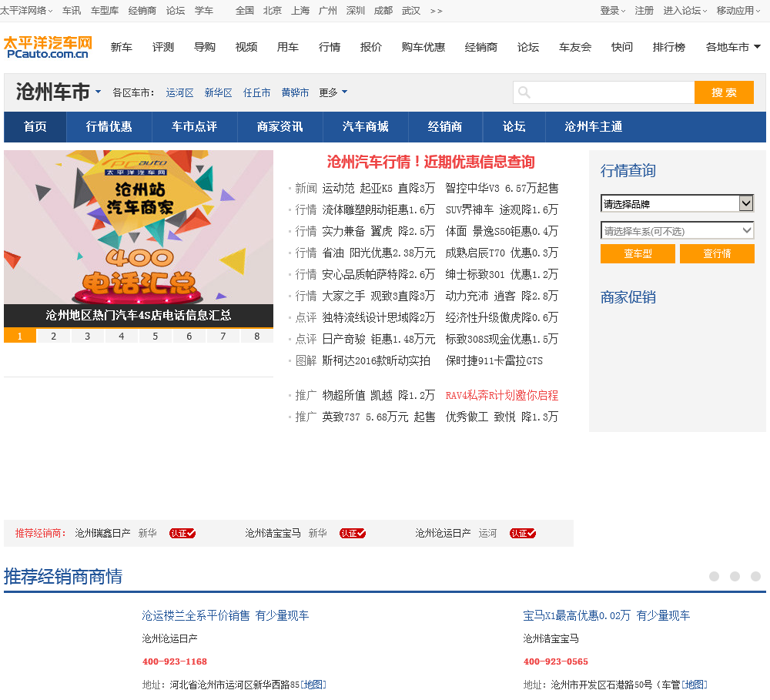Open the 新华区 district link
The height and width of the screenshot is (700, 770).
click(218, 92)
